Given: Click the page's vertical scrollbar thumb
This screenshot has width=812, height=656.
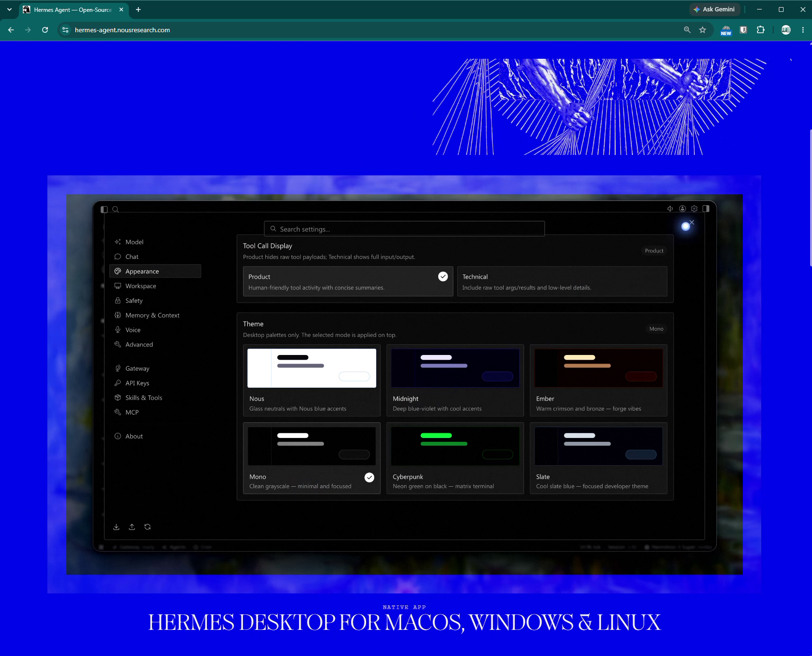Looking at the screenshot, I should 811,197.
